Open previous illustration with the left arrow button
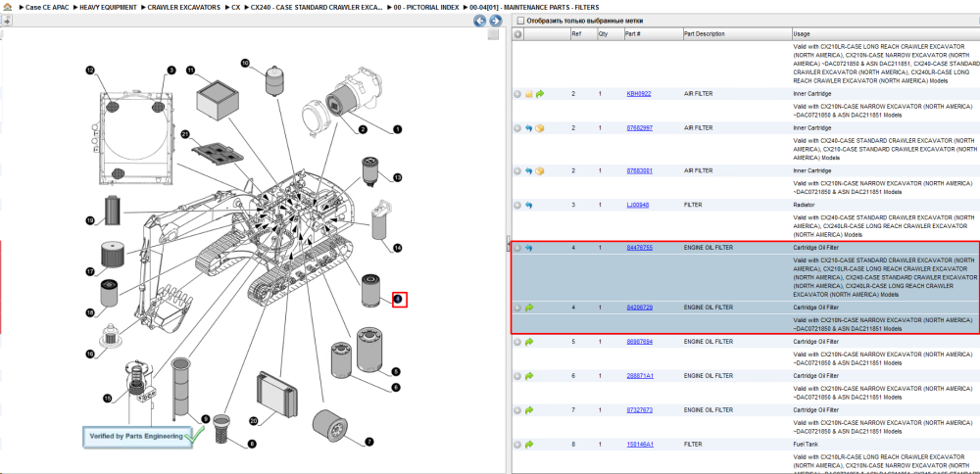Screen dimensions: 980x474 click(479, 22)
